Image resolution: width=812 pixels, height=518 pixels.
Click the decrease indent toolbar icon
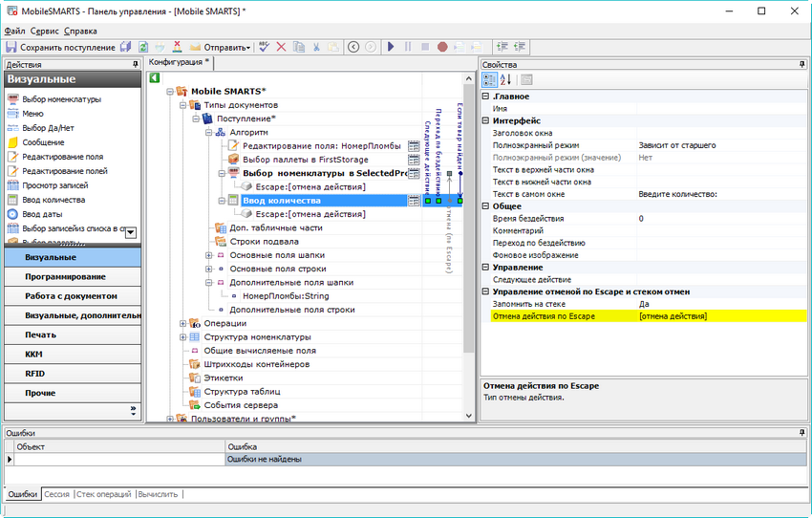[519, 47]
